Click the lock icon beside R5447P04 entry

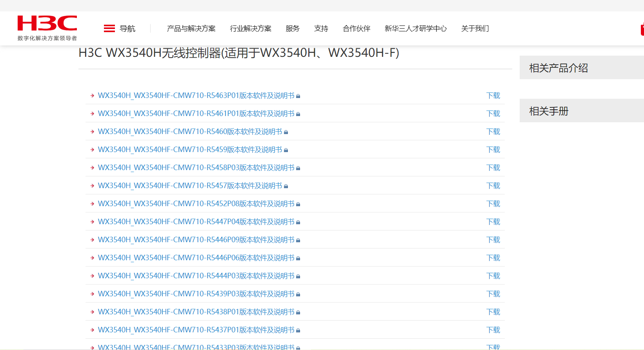point(298,222)
